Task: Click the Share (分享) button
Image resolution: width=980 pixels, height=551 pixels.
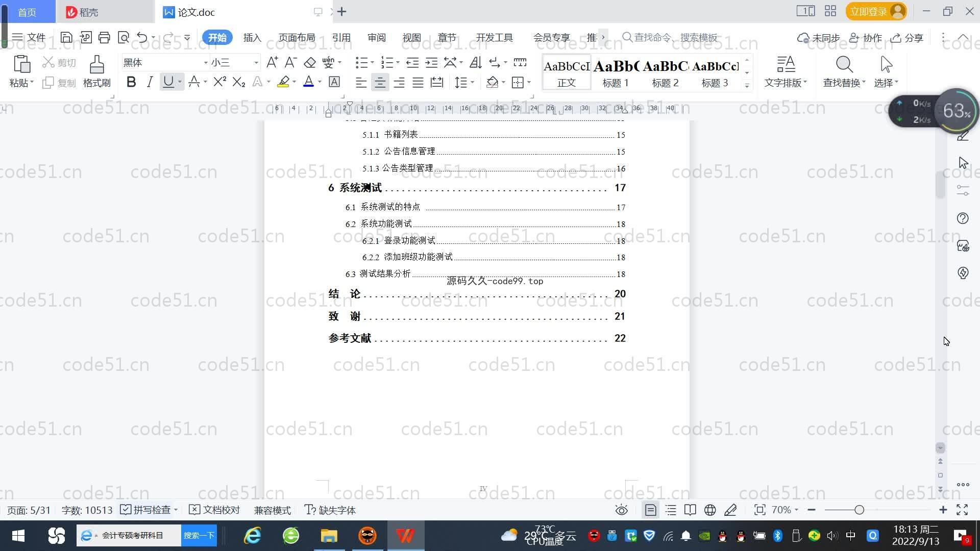Action: [907, 38]
